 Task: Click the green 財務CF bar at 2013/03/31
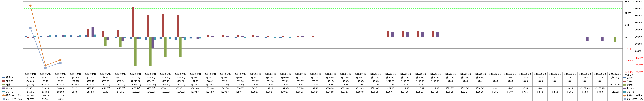click(x=150, y=51)
